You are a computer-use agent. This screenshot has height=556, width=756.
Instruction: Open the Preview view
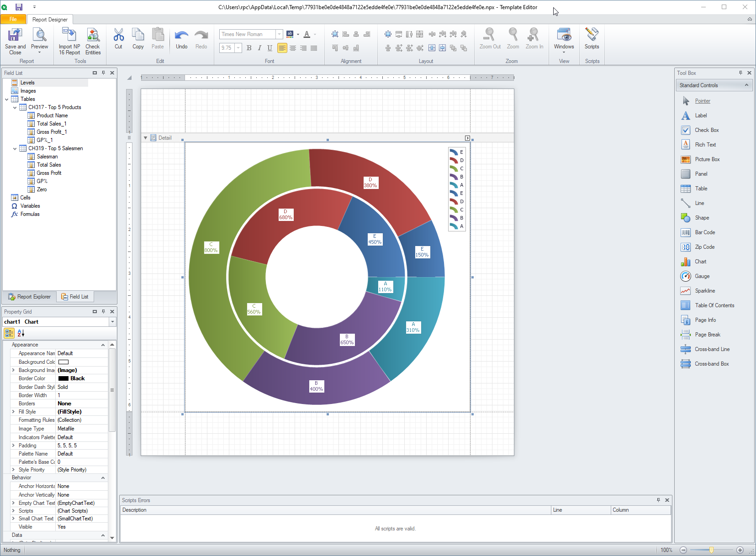(39, 40)
